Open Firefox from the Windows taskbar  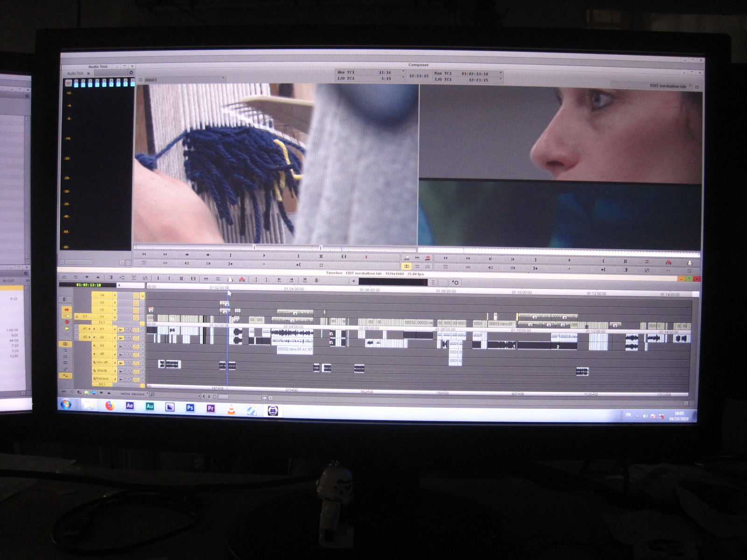(110, 406)
